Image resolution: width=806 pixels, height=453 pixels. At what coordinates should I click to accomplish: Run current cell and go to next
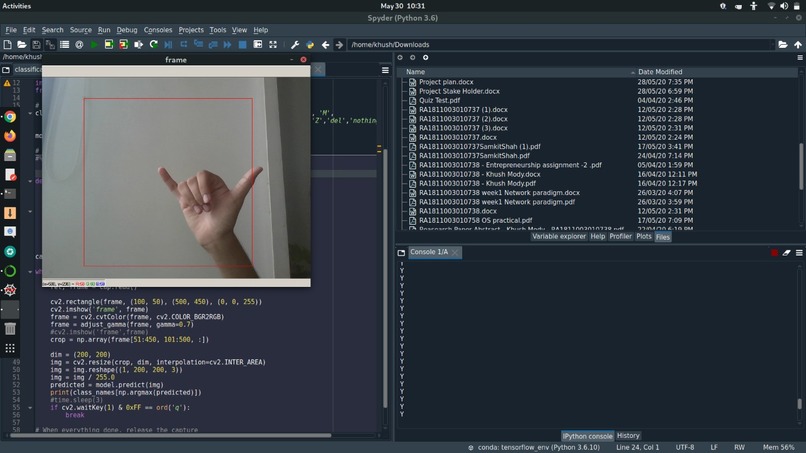pos(123,45)
